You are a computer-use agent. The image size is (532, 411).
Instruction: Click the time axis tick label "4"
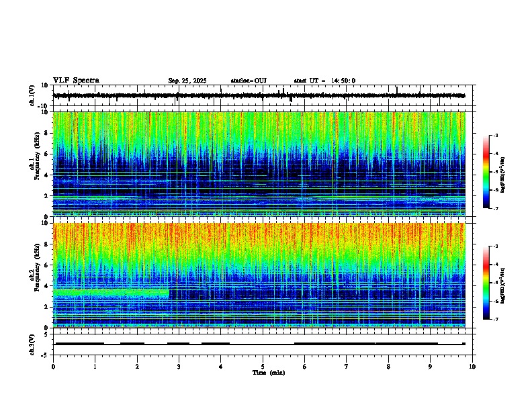tap(221, 367)
